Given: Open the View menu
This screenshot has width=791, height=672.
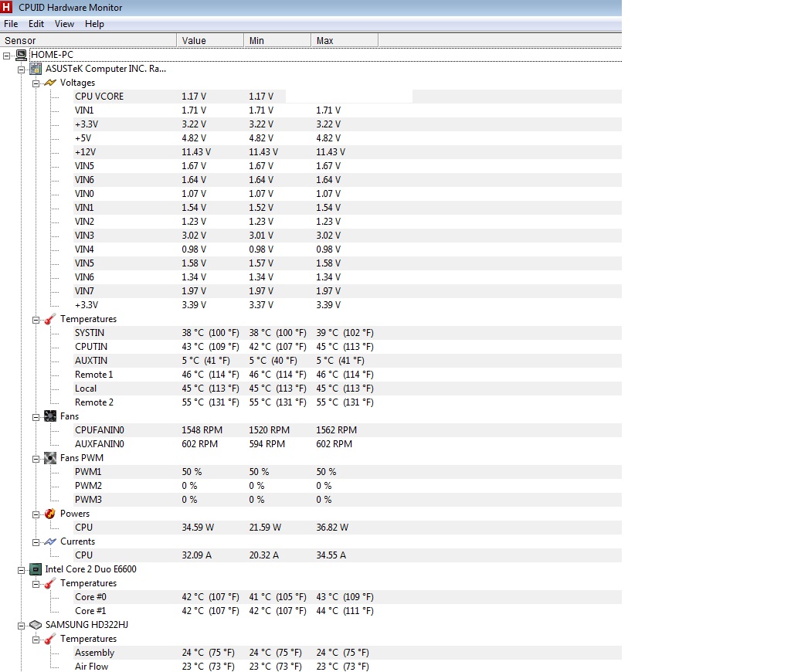Looking at the screenshot, I should (x=64, y=24).
